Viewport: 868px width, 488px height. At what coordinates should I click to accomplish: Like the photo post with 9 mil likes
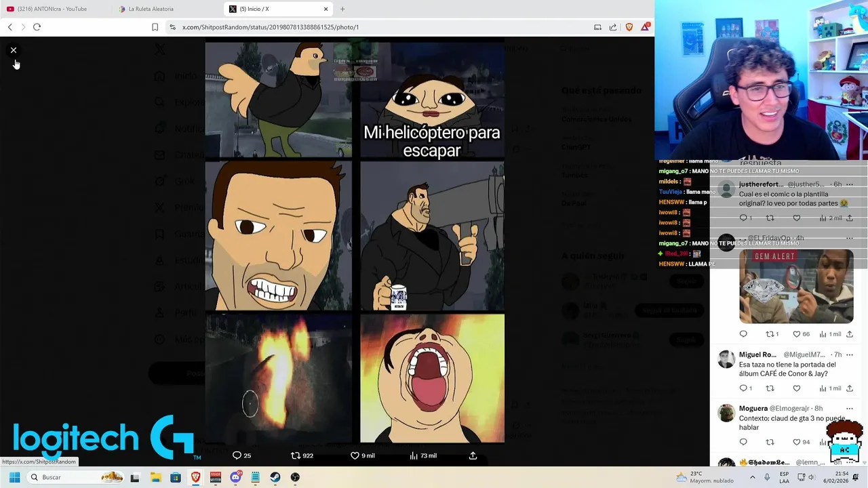tap(362, 455)
